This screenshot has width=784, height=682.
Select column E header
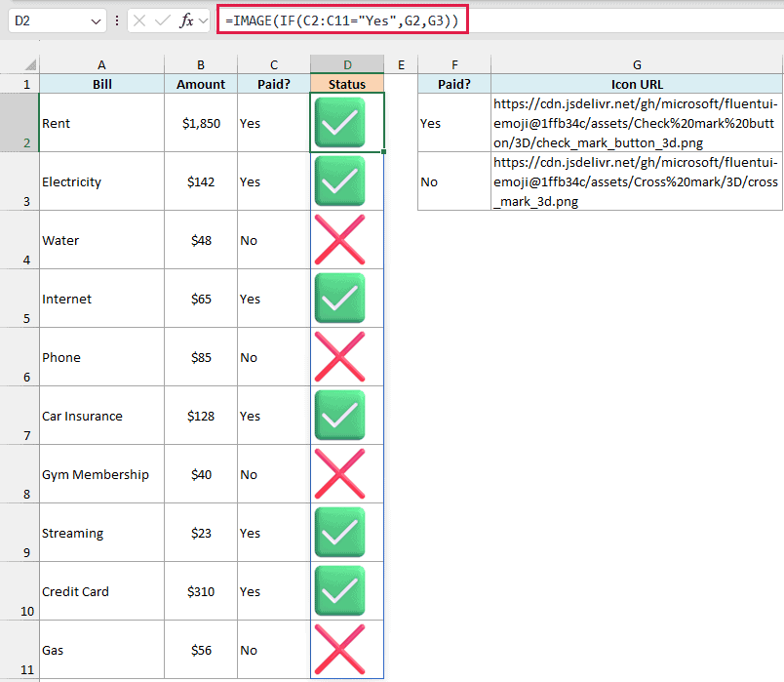[x=401, y=64]
